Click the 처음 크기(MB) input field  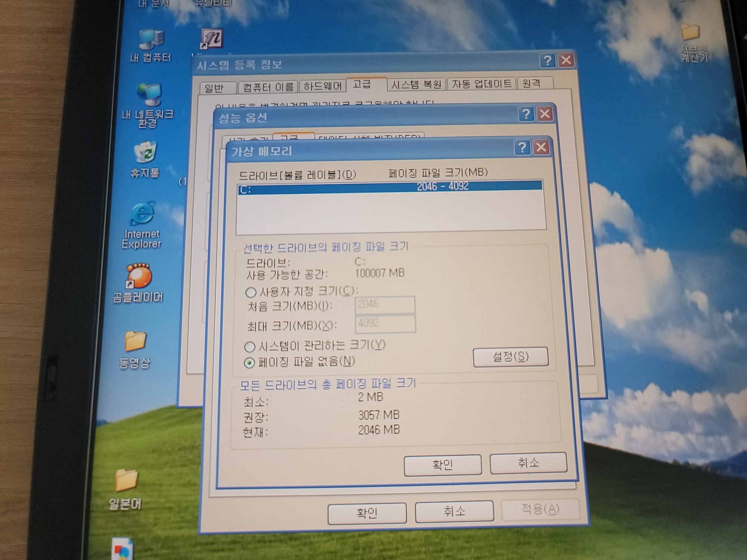pos(385,305)
